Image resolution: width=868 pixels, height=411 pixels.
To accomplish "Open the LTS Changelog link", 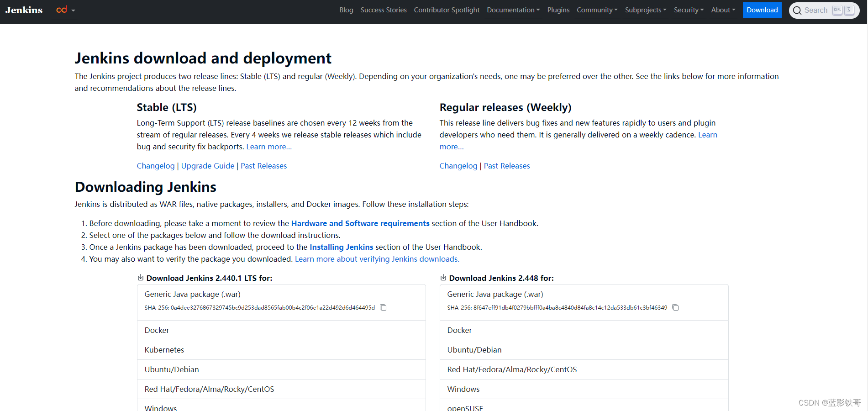I will (156, 166).
